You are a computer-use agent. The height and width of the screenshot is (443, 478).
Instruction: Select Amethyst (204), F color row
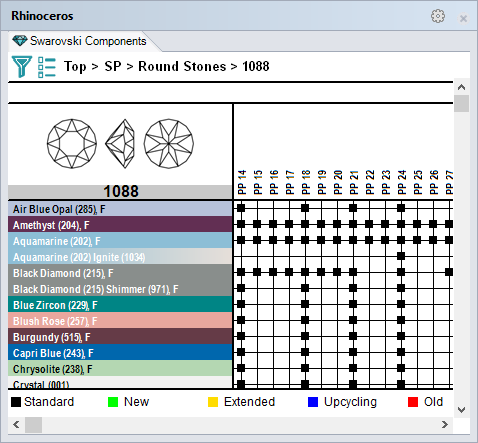point(120,225)
